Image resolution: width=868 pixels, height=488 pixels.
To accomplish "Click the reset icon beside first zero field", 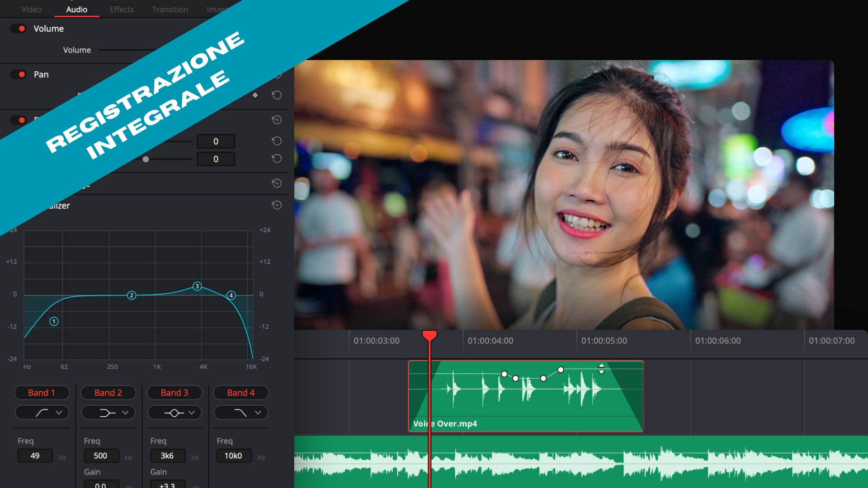I will coord(277,141).
